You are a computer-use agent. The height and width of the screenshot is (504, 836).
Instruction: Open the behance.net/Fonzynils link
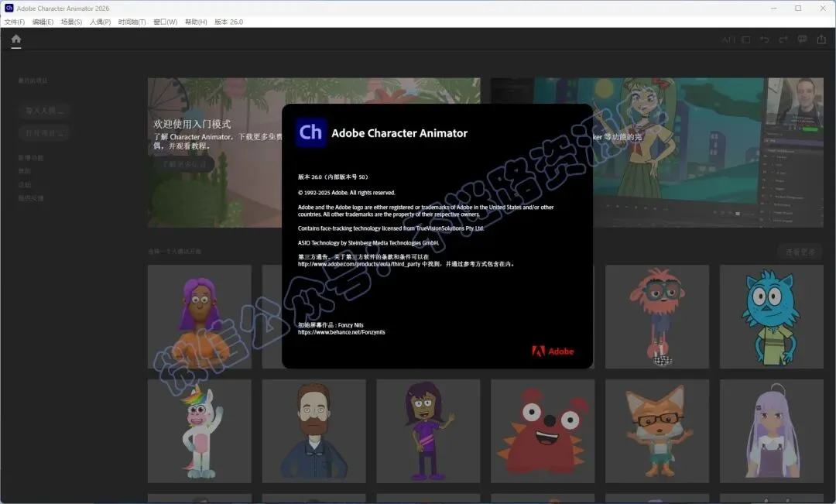tap(341, 332)
